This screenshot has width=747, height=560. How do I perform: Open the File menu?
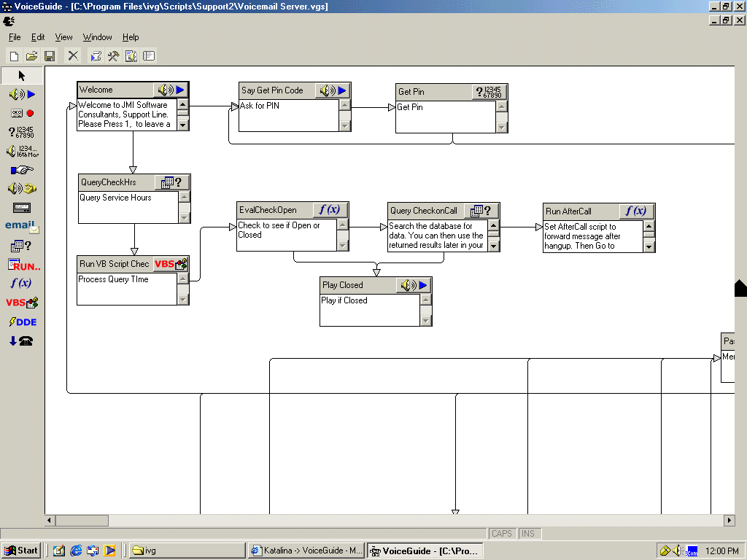(x=15, y=37)
